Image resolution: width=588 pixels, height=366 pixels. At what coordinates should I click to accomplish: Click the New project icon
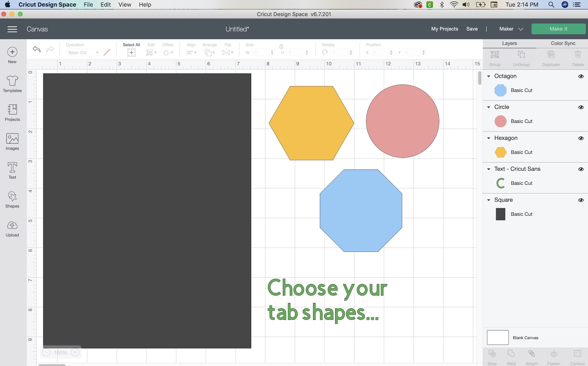point(12,52)
